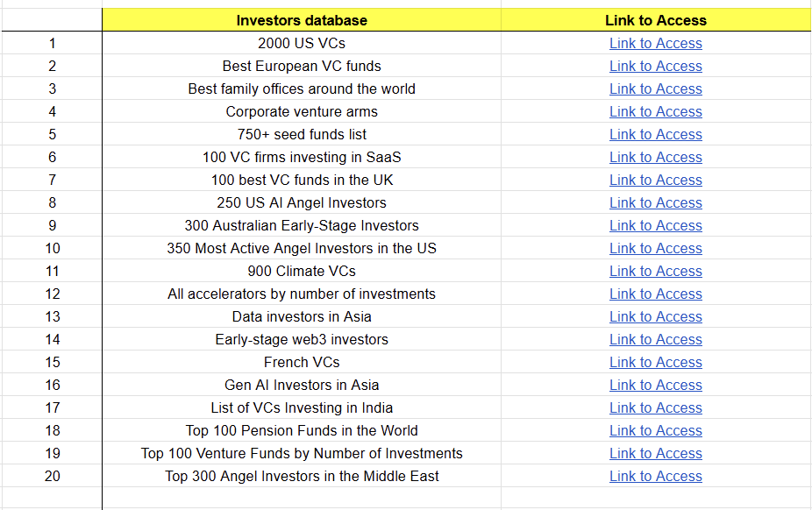This screenshot has height=510, width=812.
Task: Open link for 100 VC firms investing in SaaS
Action: tap(655, 157)
